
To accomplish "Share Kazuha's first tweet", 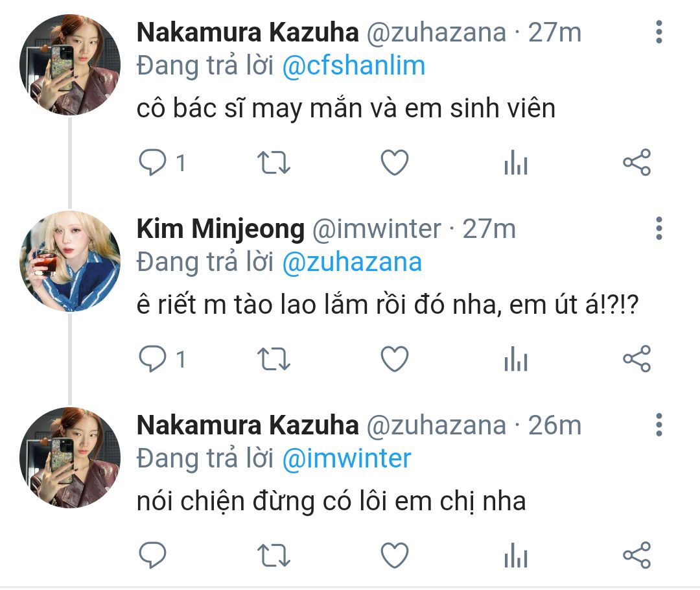I will click(x=637, y=162).
